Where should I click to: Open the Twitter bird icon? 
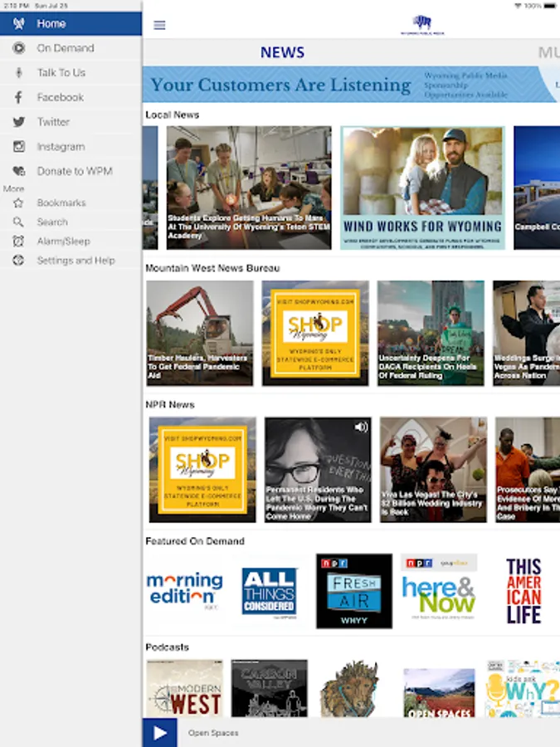18,122
